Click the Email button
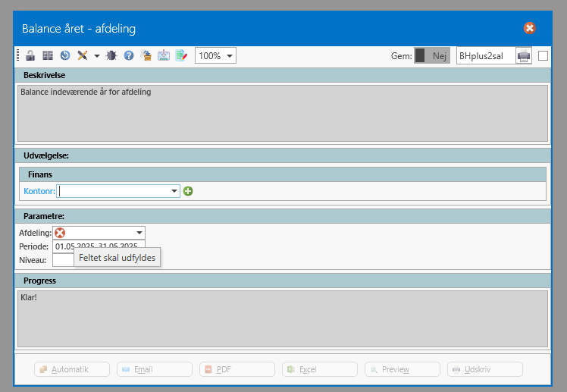Viewport: 567px width, 392px height. tap(155, 369)
